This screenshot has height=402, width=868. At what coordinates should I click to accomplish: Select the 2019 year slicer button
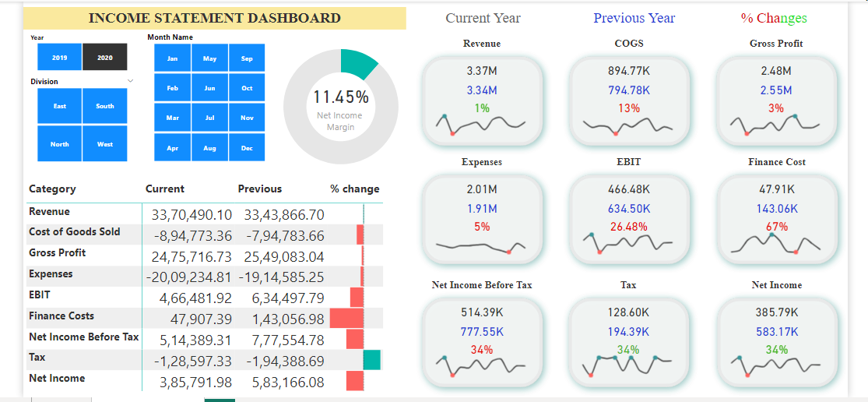tap(59, 58)
